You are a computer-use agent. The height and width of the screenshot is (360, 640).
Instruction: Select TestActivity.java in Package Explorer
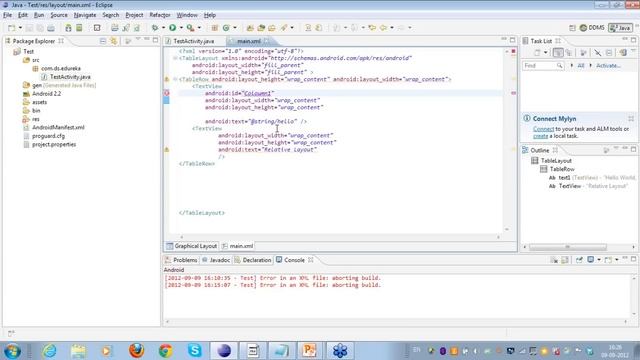click(x=66, y=77)
